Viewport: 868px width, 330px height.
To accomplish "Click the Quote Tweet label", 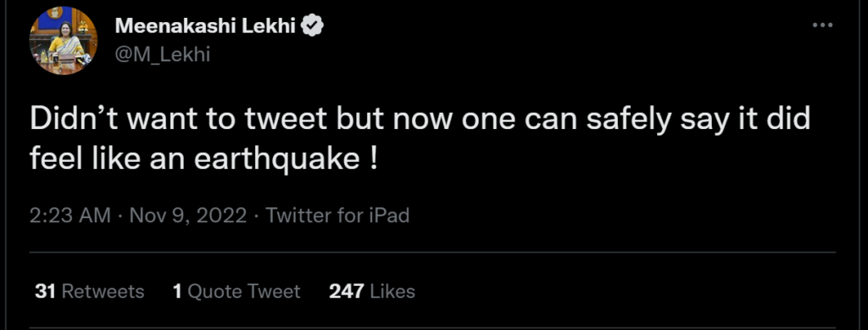I will (x=244, y=291).
